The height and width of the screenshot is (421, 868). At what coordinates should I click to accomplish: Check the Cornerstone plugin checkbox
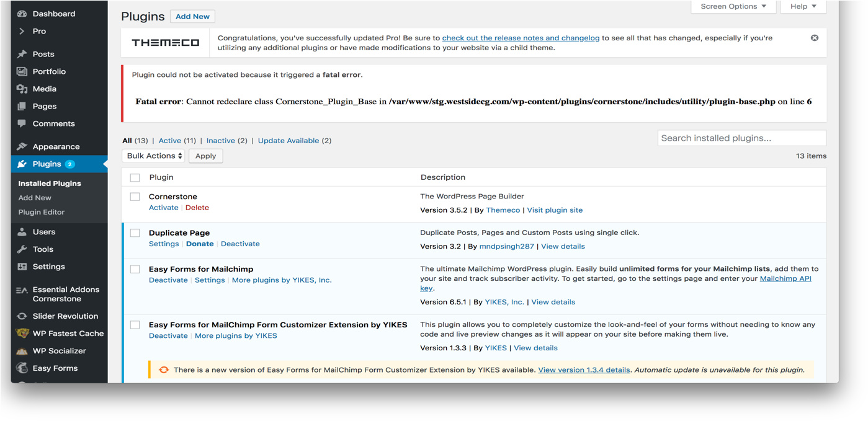pos(135,197)
